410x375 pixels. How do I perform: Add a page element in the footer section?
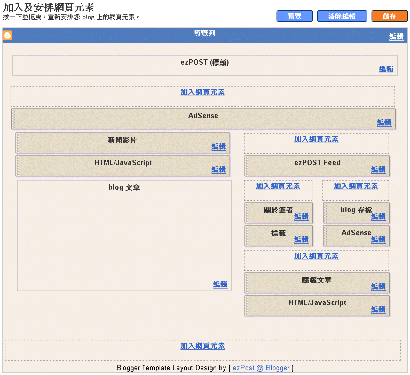[202, 346]
